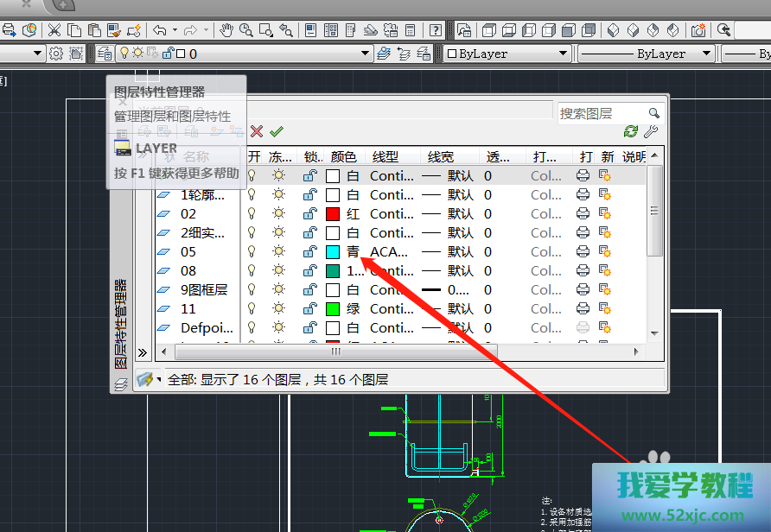
Task: Toggle freeze sun icon for layer 08
Action: [x=278, y=271]
